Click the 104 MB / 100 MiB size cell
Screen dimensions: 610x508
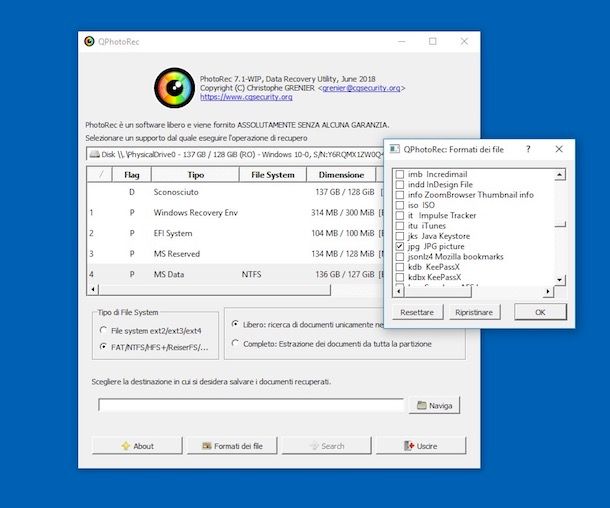pyautogui.click(x=343, y=233)
